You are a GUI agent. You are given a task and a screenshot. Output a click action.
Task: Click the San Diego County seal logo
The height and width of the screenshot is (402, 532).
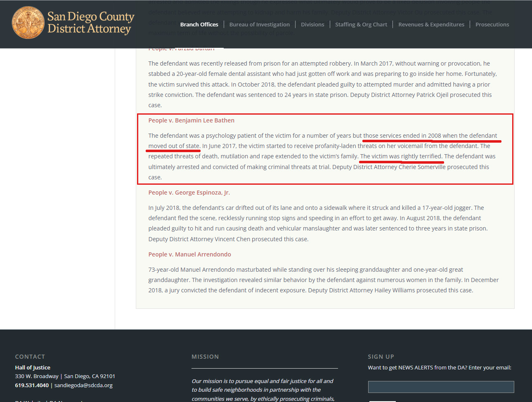[x=28, y=23]
